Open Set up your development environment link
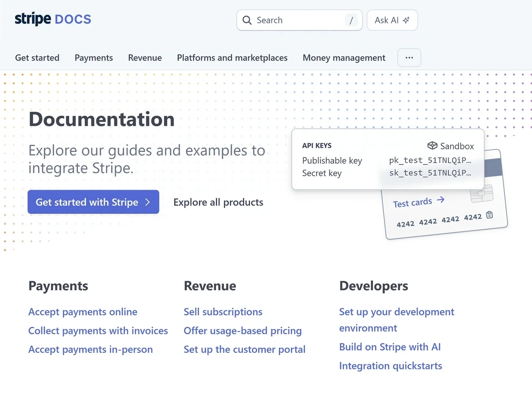Viewport: 532px width, 399px height. (397, 320)
